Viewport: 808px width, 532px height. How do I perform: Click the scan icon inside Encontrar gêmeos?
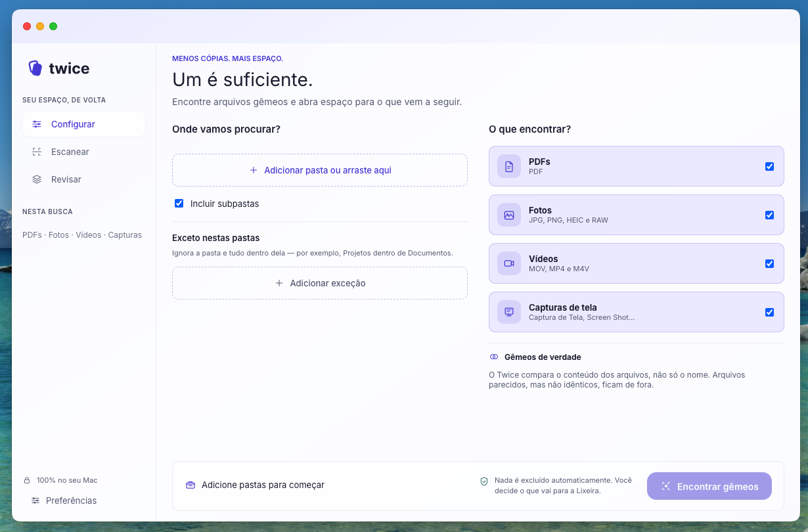pos(666,487)
